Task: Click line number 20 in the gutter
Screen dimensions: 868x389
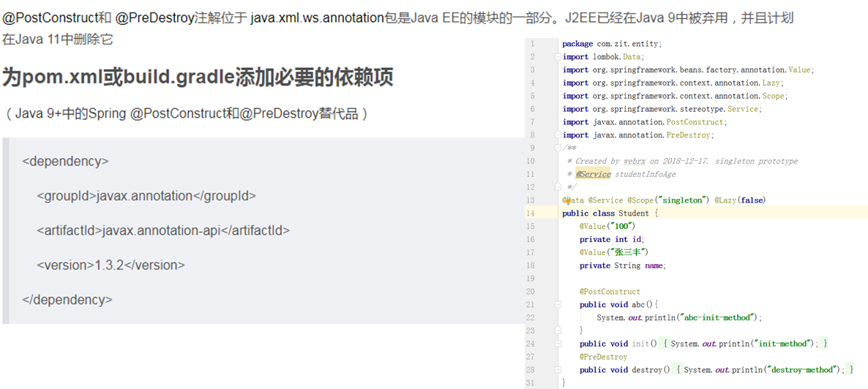Action: tap(531, 291)
